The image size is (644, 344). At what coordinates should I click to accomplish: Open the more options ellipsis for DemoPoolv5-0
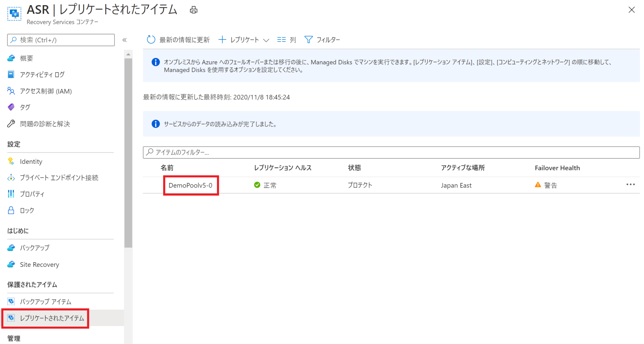click(x=630, y=185)
